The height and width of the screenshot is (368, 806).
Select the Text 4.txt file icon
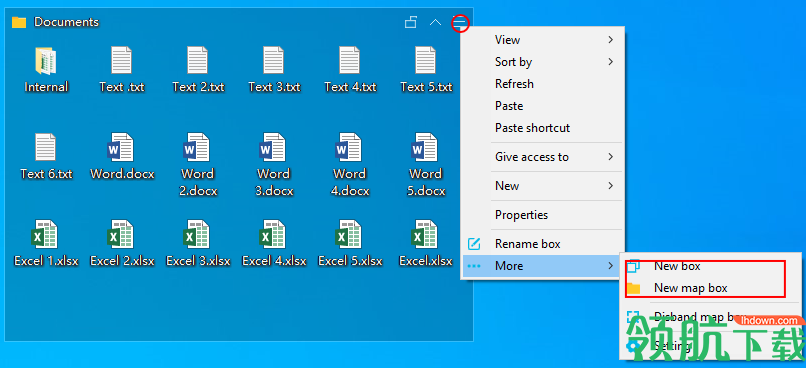pyautogui.click(x=350, y=60)
